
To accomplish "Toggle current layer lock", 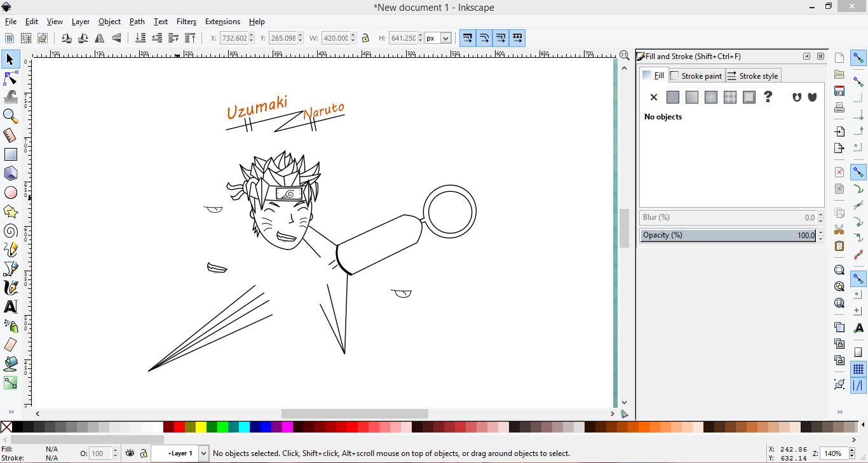I will tap(144, 453).
